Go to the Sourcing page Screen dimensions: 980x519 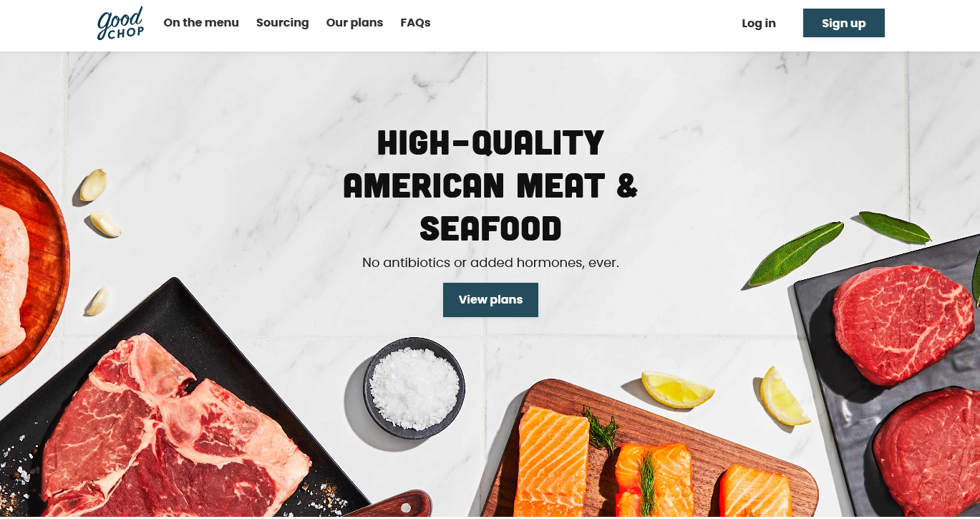coord(283,23)
